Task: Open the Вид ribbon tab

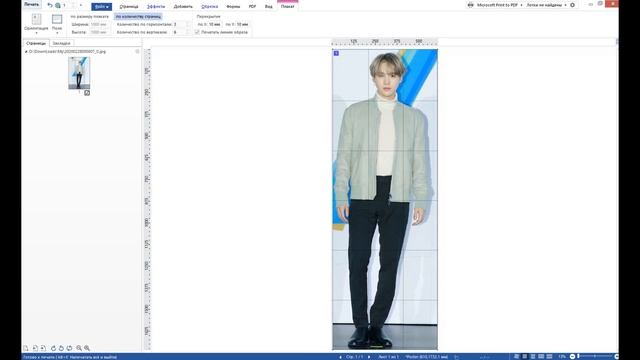Action: (268, 7)
